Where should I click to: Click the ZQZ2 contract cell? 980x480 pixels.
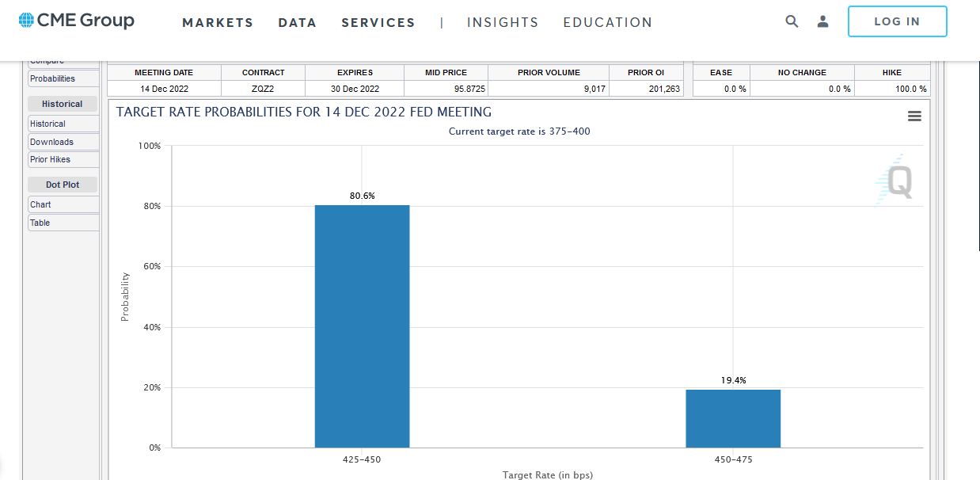263,89
